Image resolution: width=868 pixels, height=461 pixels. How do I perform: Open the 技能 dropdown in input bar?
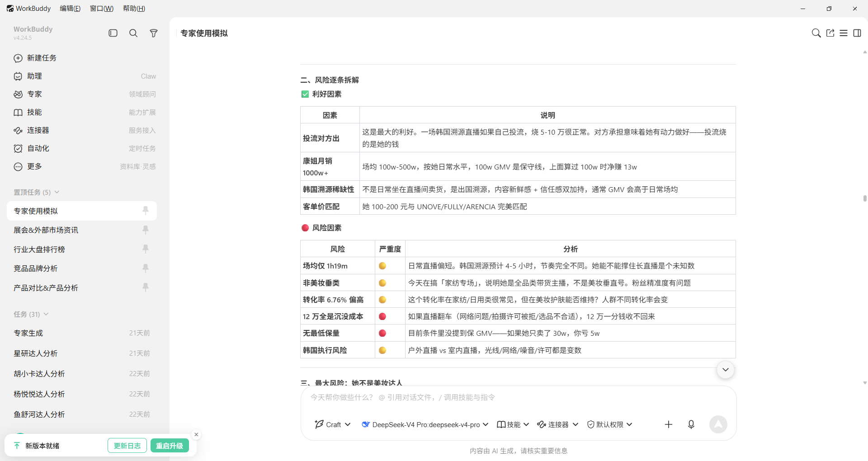(513, 424)
